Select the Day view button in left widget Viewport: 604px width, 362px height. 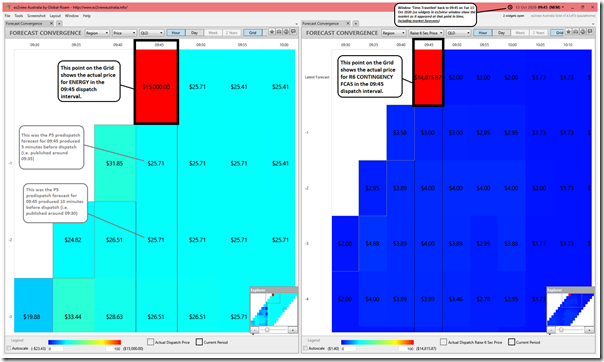pyautogui.click(x=195, y=33)
